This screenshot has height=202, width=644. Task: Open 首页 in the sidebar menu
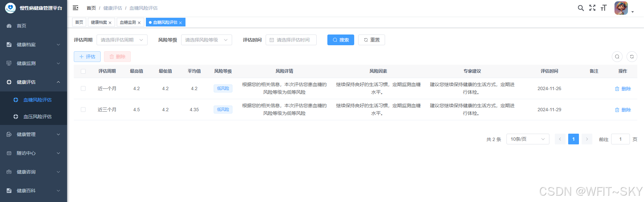coord(34,26)
